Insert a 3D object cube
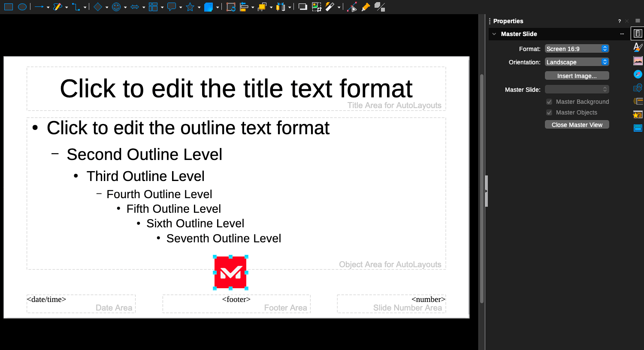644x350 pixels. coord(209,7)
